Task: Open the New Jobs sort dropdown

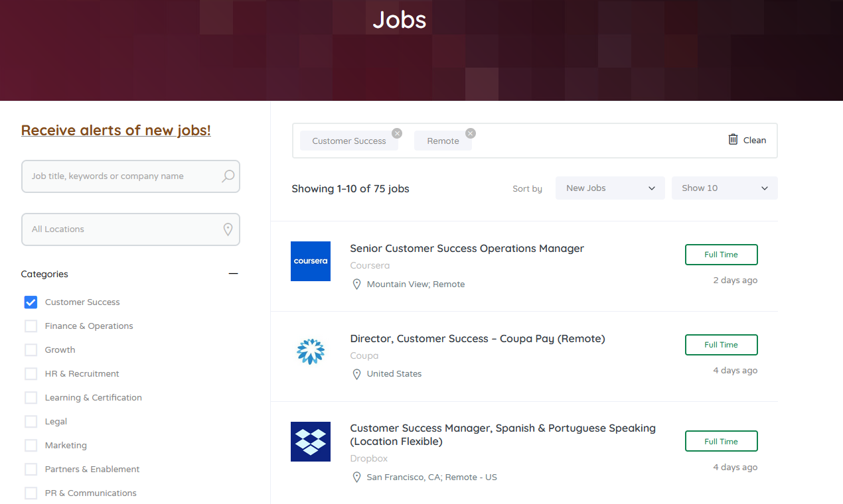Action: click(609, 188)
